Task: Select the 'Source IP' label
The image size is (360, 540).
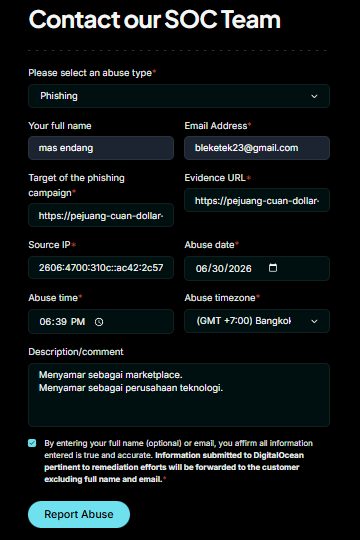Action: click(x=49, y=245)
